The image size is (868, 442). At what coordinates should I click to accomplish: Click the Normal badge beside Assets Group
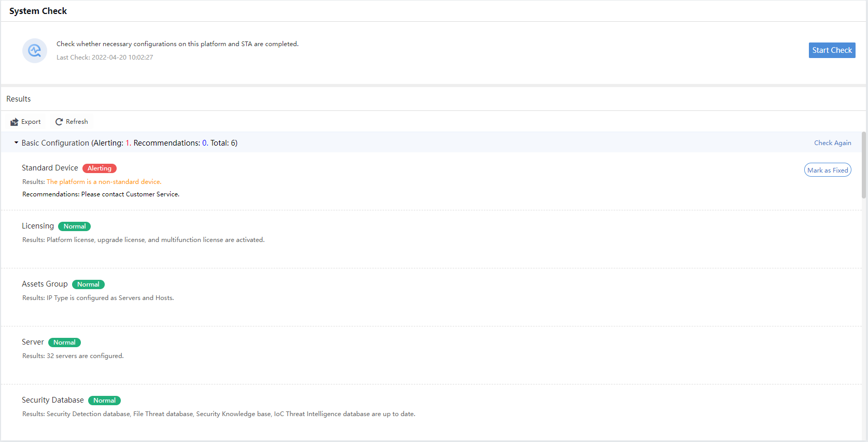(88, 284)
